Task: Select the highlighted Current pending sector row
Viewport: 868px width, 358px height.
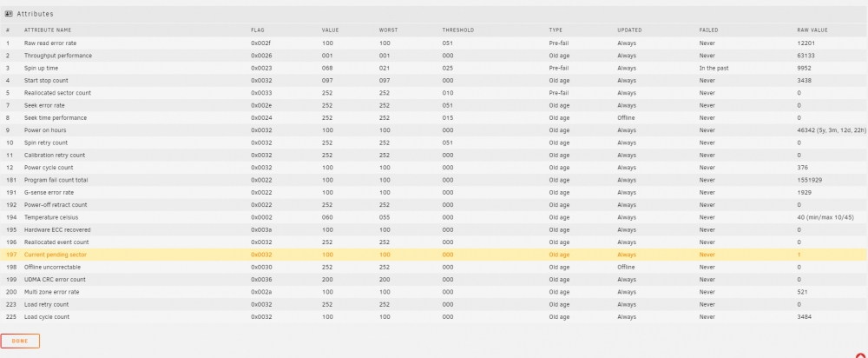Action: (434, 255)
